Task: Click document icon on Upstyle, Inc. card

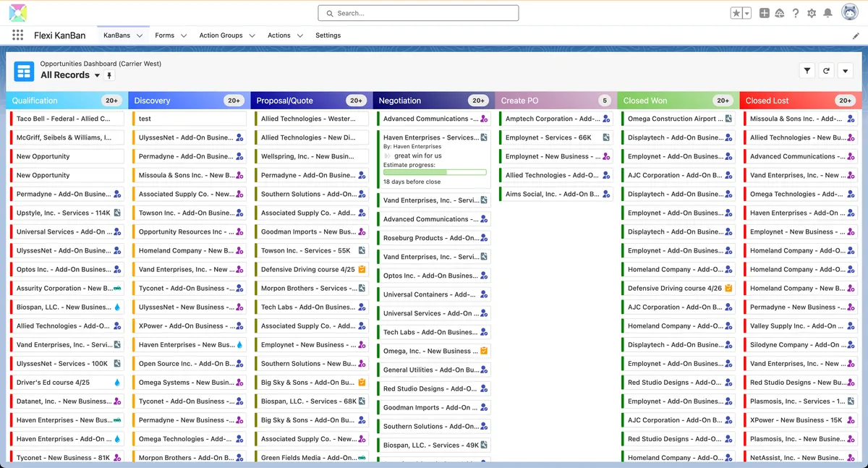Action: (x=117, y=213)
